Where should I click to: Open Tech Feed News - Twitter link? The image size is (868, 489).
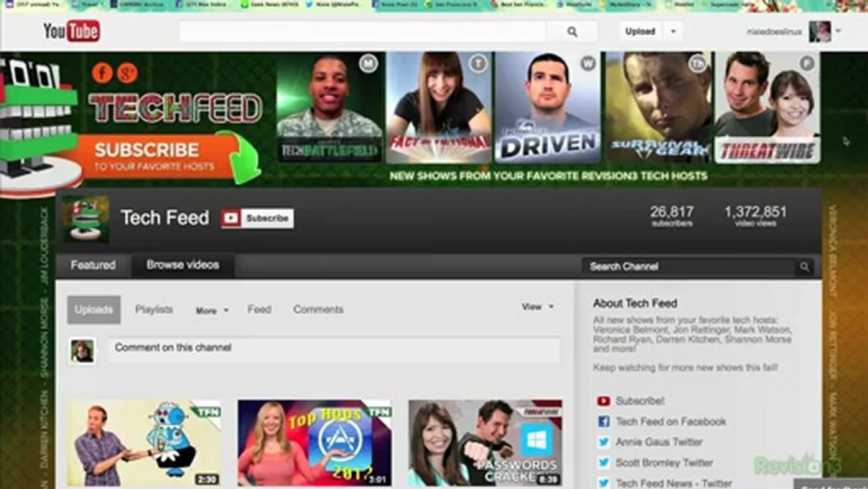674,484
